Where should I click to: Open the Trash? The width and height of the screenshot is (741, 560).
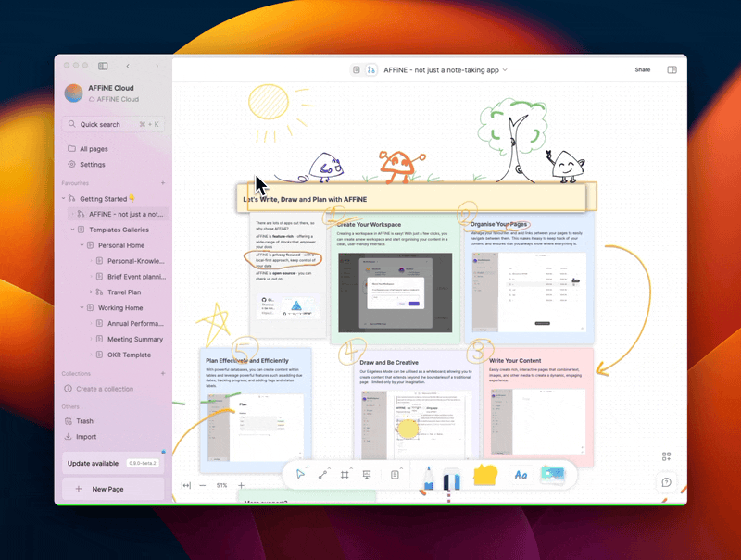[x=84, y=421]
